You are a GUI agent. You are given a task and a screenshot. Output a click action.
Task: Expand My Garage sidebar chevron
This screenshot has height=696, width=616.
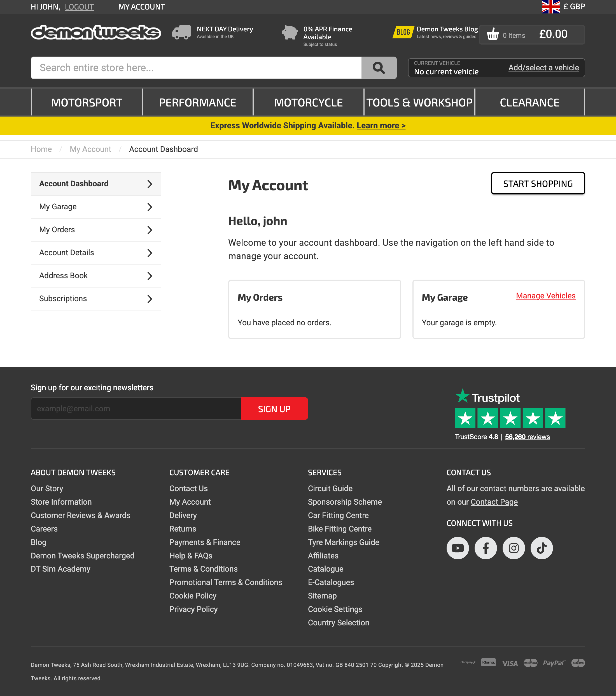150,207
